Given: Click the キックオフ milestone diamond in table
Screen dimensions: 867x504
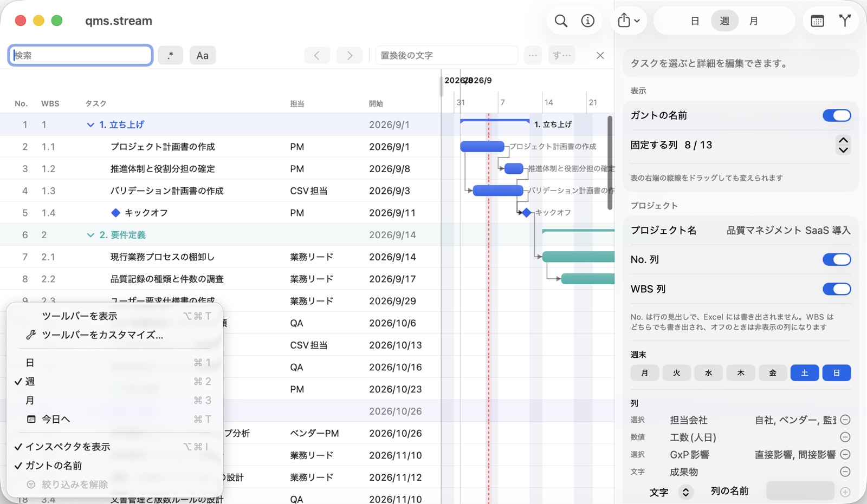Looking at the screenshot, I should pos(115,213).
